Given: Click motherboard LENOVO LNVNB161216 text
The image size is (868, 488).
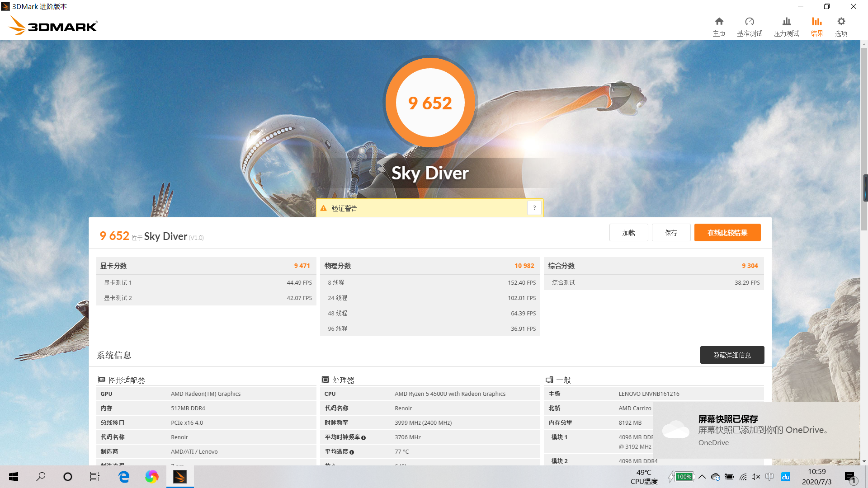Looking at the screenshot, I should click(649, 394).
